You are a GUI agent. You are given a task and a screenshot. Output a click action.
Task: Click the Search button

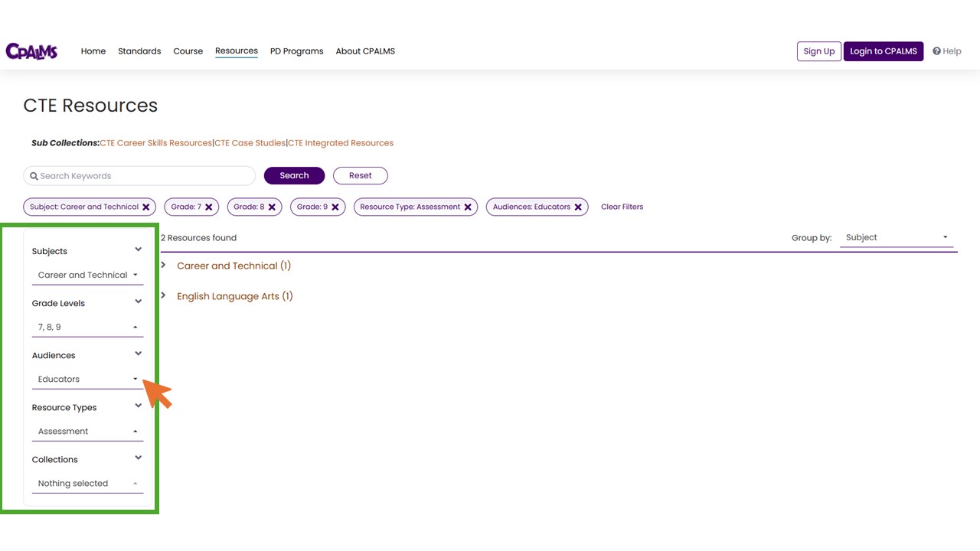294,175
